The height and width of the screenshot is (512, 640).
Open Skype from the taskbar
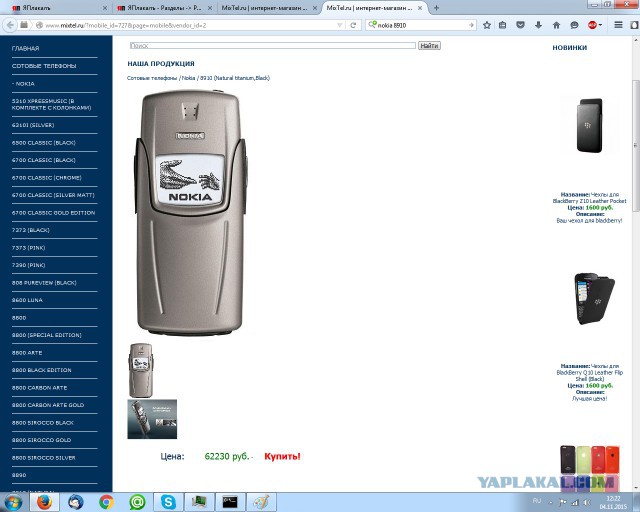(x=168, y=502)
